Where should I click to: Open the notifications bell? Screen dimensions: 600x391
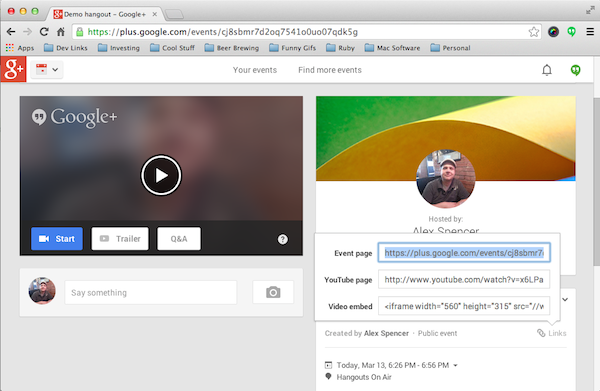pyautogui.click(x=547, y=70)
